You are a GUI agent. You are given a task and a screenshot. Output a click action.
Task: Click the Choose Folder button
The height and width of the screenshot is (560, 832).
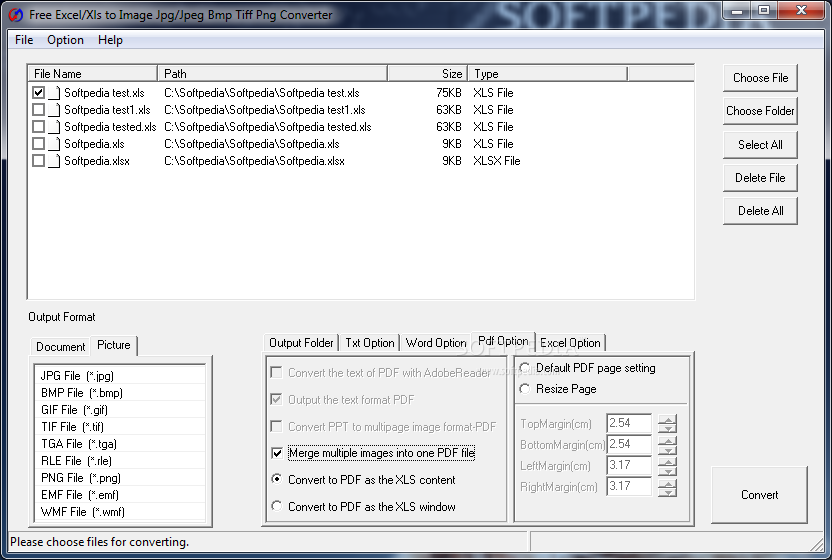tap(760, 111)
